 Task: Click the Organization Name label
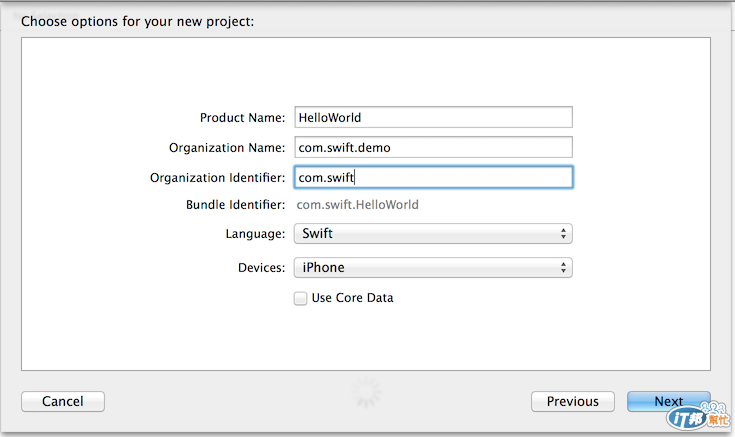(x=227, y=148)
